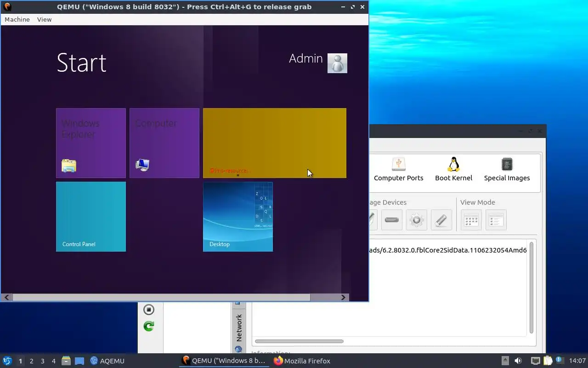The image size is (588, 368).
Task: Open the Computer tile
Action: tap(164, 143)
